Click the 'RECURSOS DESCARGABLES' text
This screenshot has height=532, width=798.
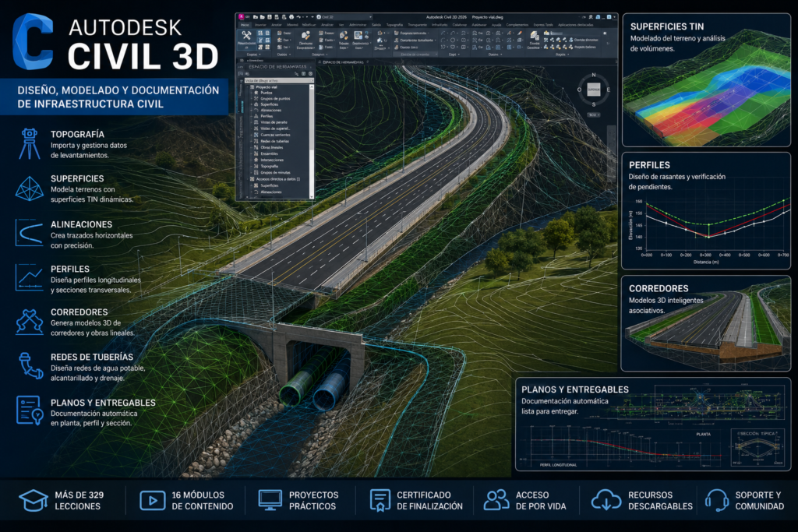pos(660,501)
